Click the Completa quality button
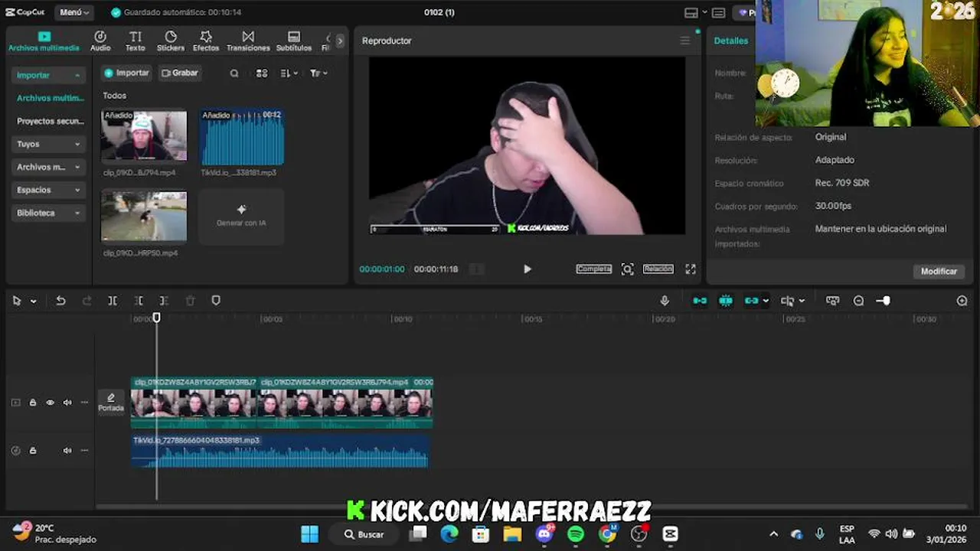This screenshot has width=980, height=551. 594,269
